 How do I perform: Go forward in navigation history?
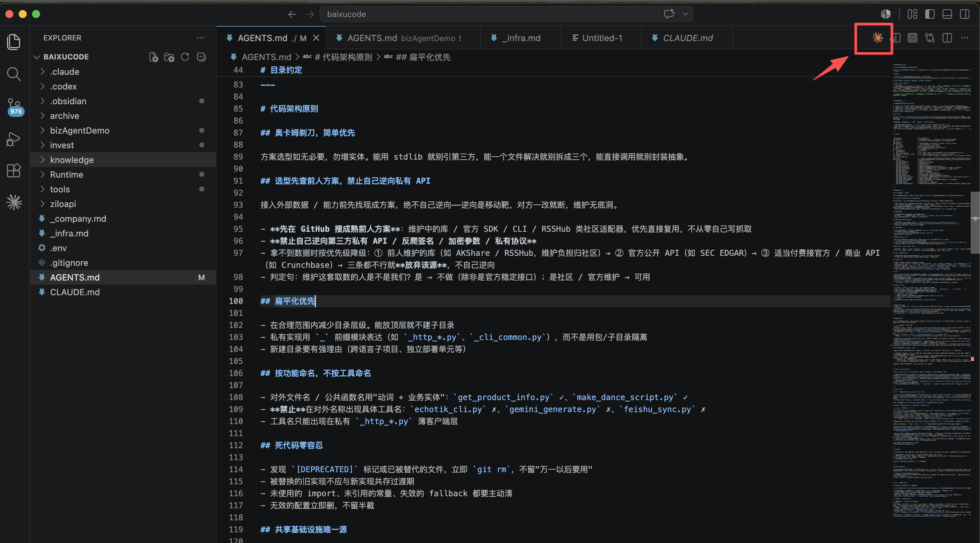pyautogui.click(x=310, y=14)
